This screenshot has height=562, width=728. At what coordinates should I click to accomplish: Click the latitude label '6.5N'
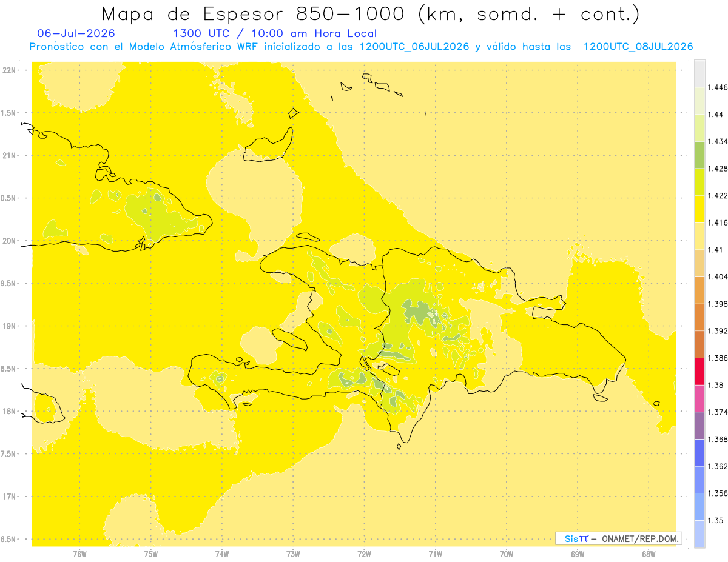click(9, 540)
